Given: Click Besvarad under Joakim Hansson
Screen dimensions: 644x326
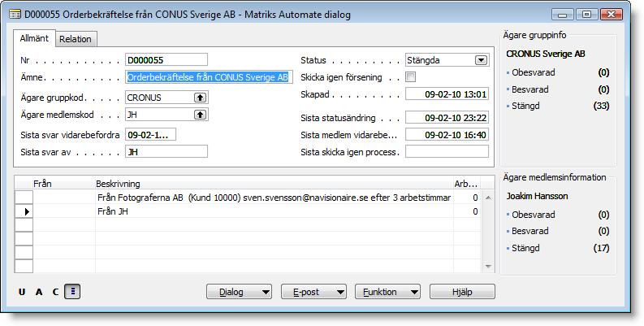Looking at the screenshot, I should [x=529, y=231].
